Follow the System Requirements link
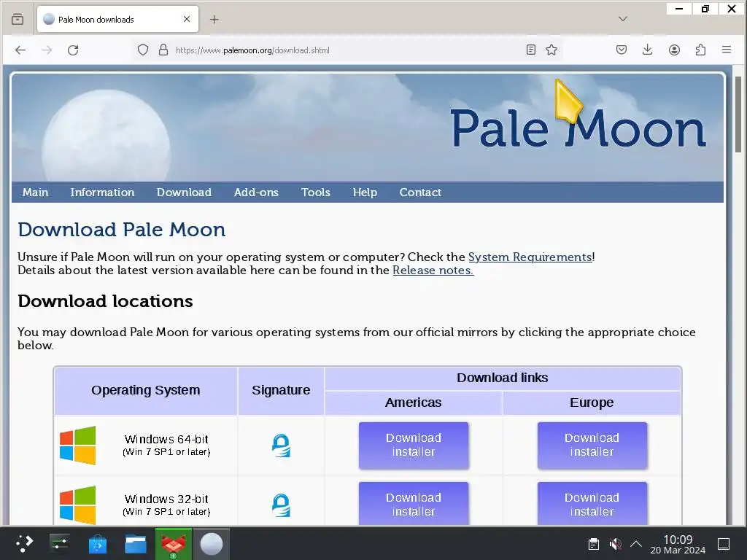The image size is (747, 560). pyautogui.click(x=530, y=257)
